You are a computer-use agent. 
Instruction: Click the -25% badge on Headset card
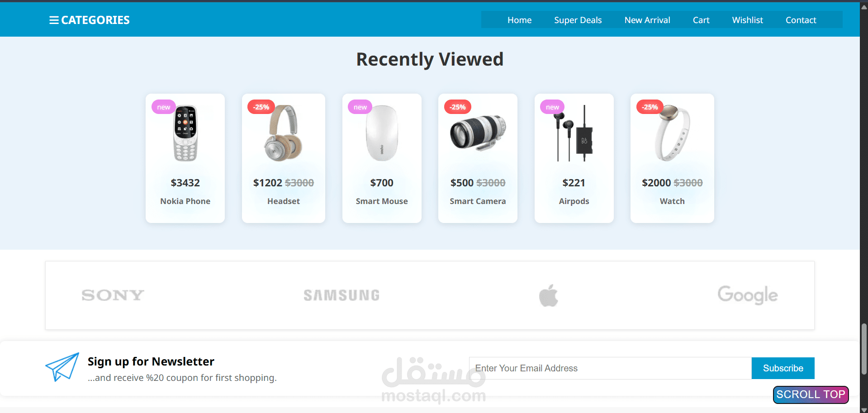[x=261, y=107]
